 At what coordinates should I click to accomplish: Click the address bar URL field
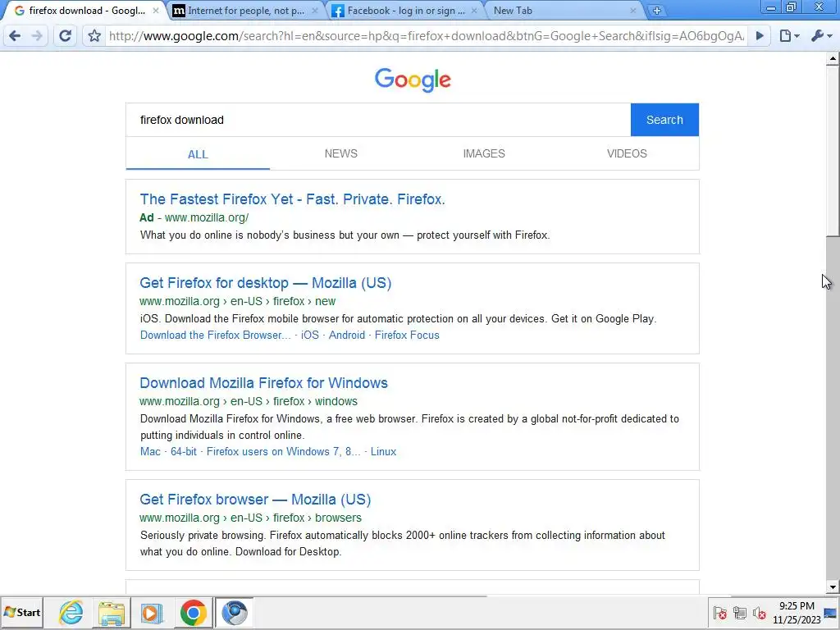coord(427,36)
